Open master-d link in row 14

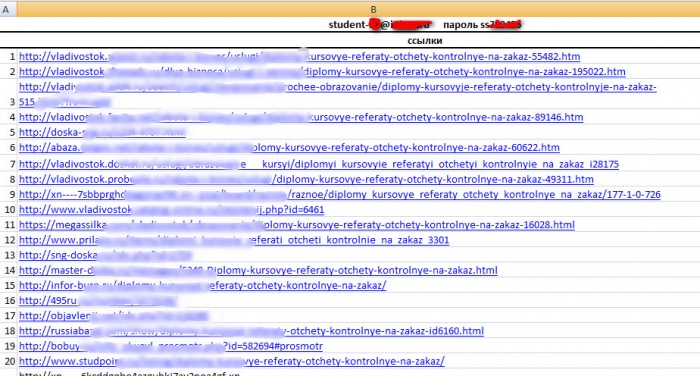click(258, 271)
